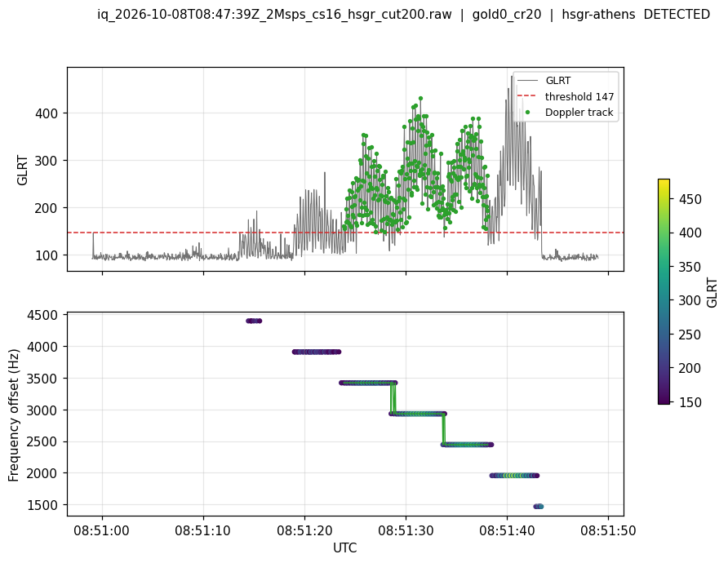The image size is (728, 563).
Task: Select the "GLRT" legend entry
Action: tap(557, 81)
